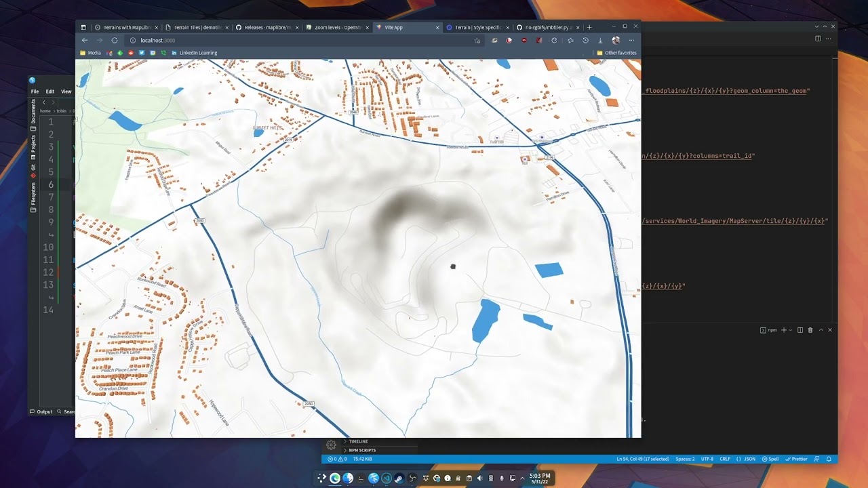The image size is (868, 488).
Task: Change encoding via UTF-8 status
Action: (707, 459)
